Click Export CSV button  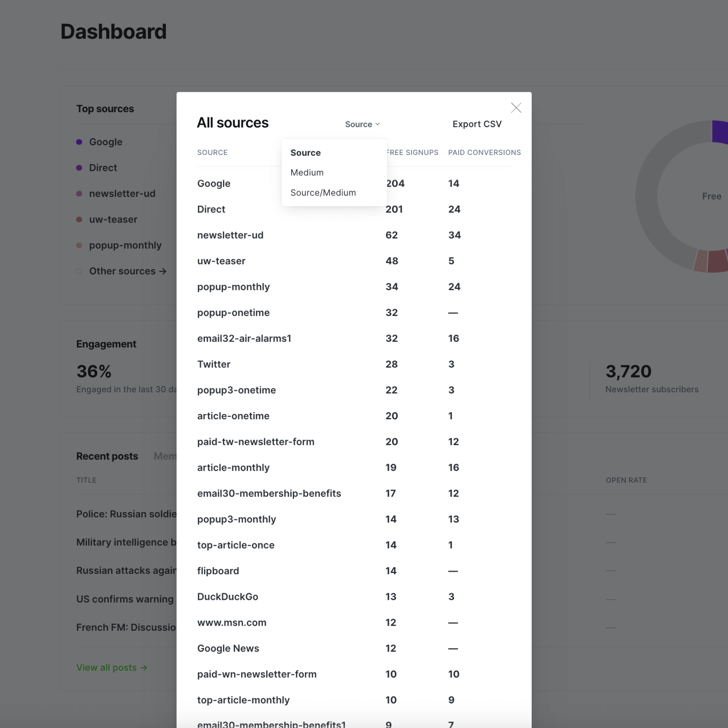tap(477, 124)
